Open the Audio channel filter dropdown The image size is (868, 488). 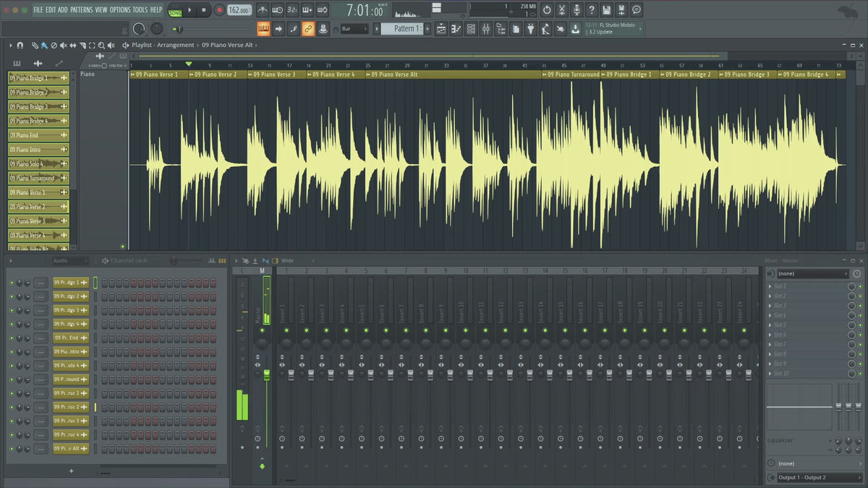click(69, 260)
